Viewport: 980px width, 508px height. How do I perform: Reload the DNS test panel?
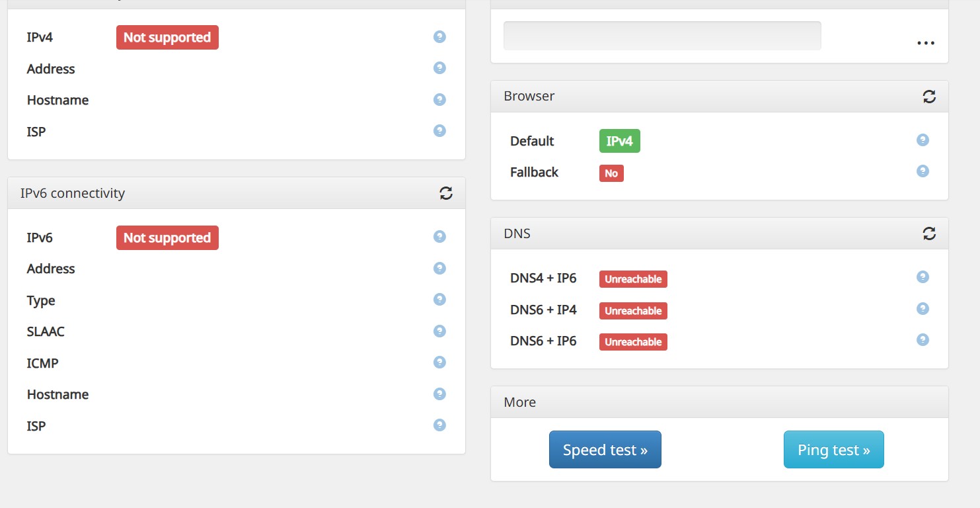[929, 233]
